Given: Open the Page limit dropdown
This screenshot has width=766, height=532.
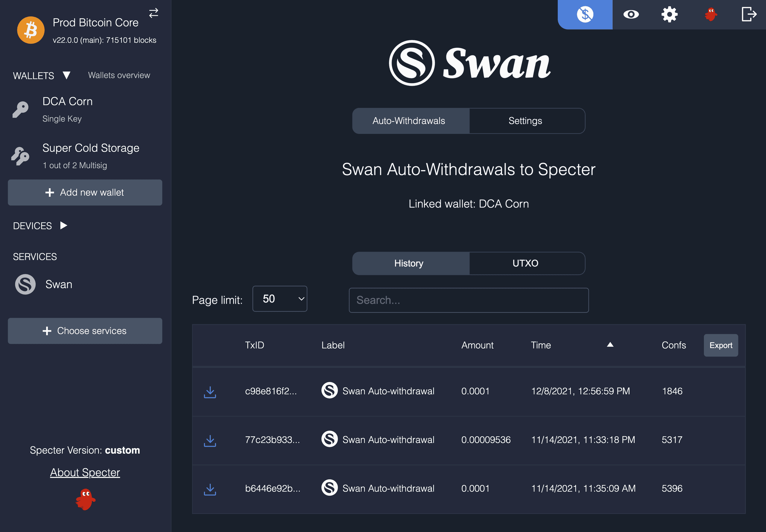Looking at the screenshot, I should [x=279, y=299].
